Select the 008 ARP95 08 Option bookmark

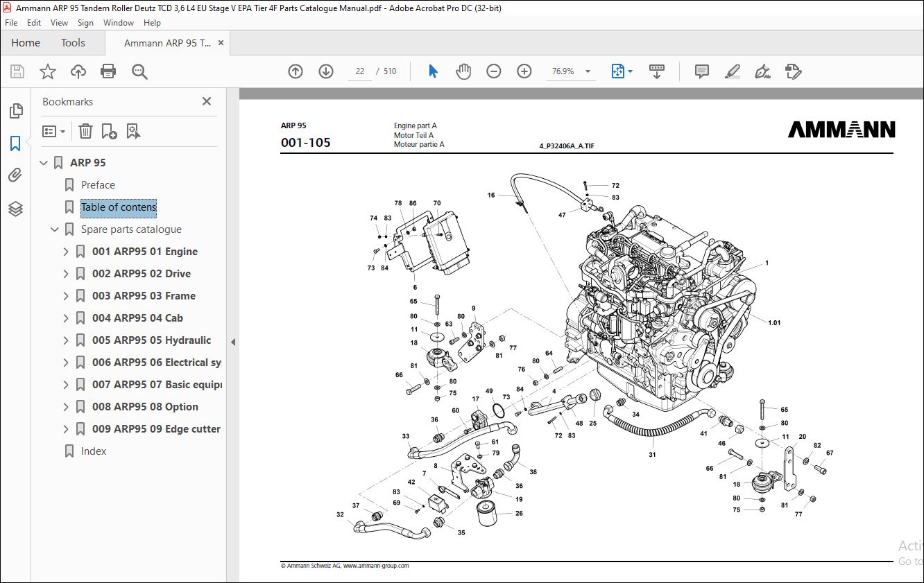pos(145,407)
